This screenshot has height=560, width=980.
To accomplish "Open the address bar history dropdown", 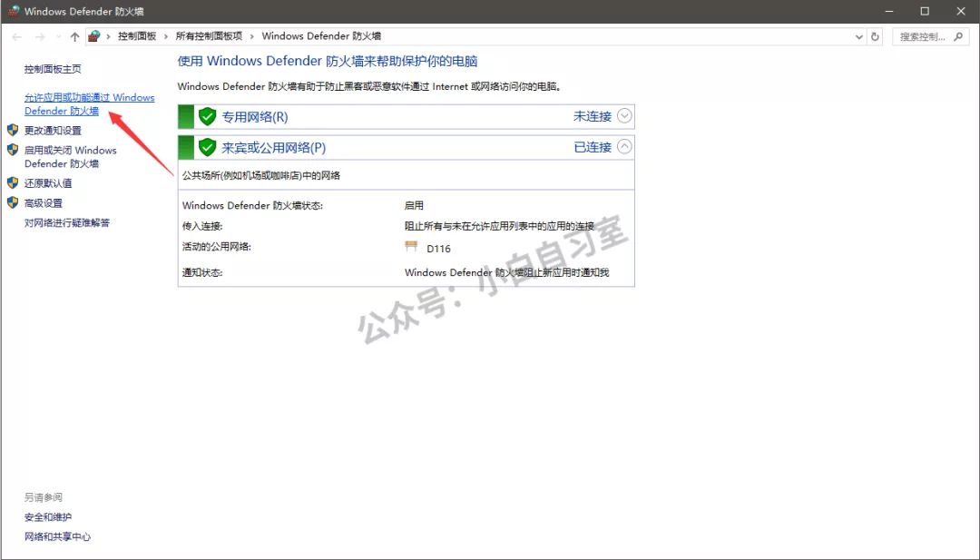I will click(x=858, y=37).
